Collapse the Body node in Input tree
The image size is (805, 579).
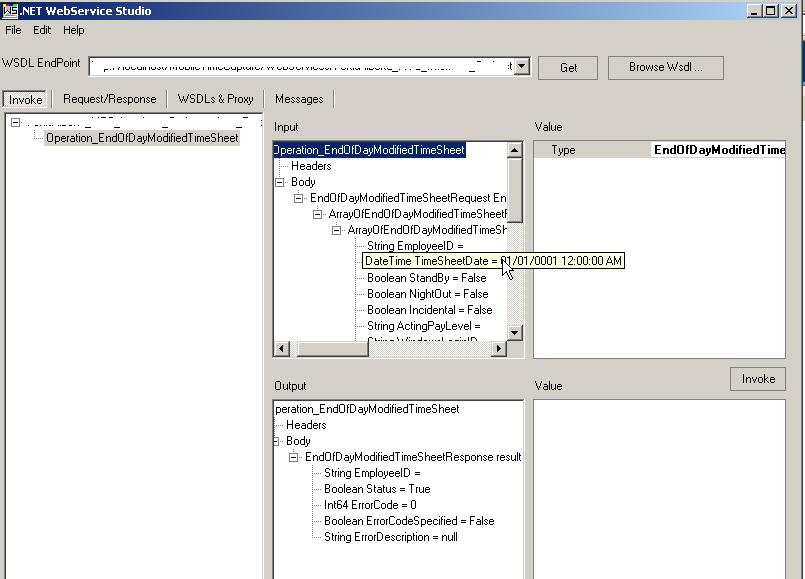coord(280,182)
